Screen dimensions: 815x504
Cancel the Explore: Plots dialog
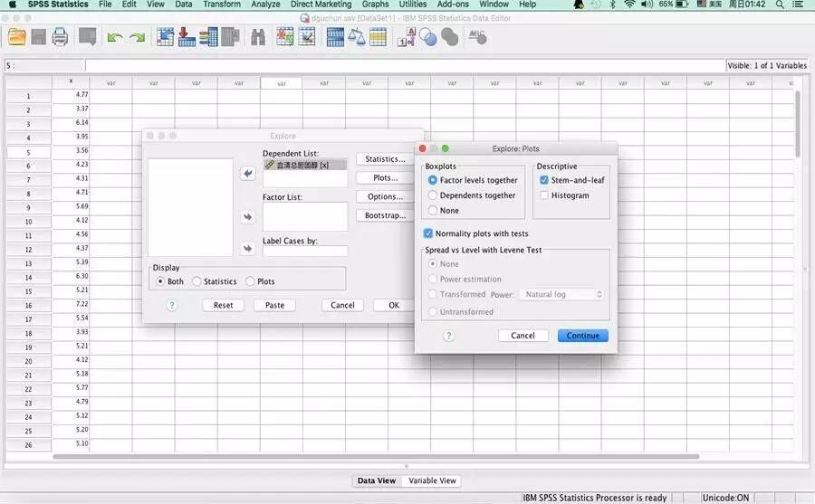[523, 336]
